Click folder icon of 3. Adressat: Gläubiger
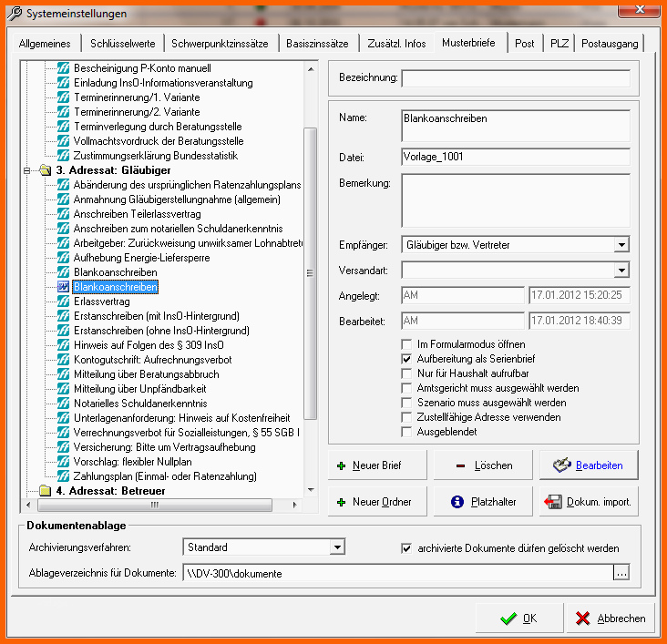 (45, 170)
